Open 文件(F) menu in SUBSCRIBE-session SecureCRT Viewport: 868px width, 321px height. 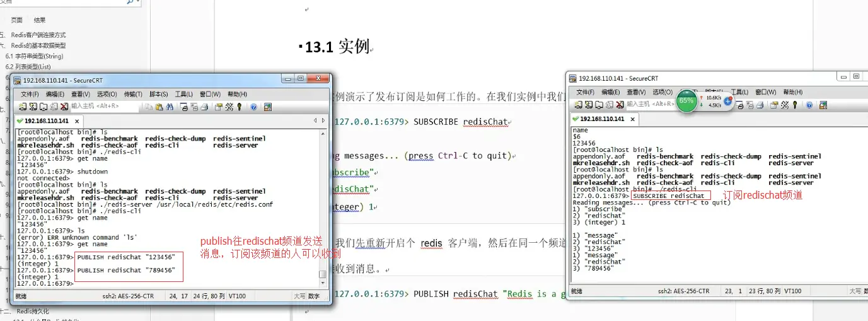coord(585,92)
